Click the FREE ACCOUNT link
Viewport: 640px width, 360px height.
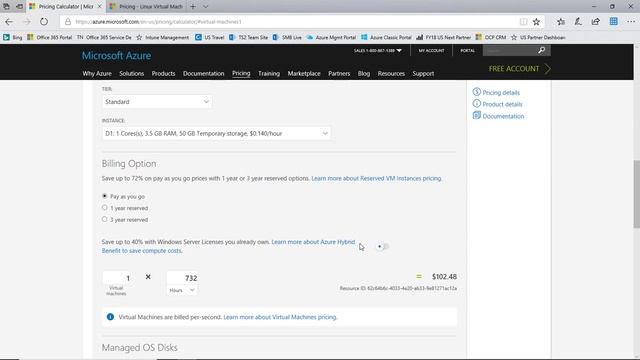click(x=514, y=69)
